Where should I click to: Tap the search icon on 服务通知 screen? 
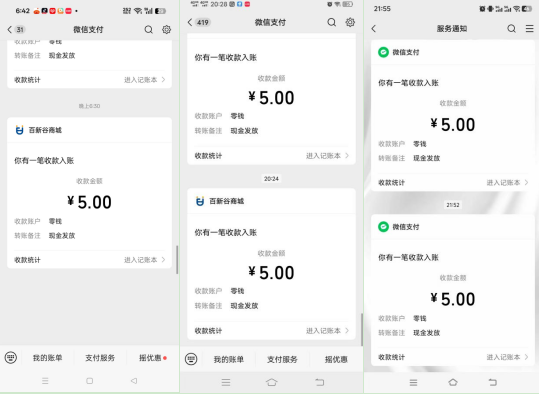click(x=511, y=29)
